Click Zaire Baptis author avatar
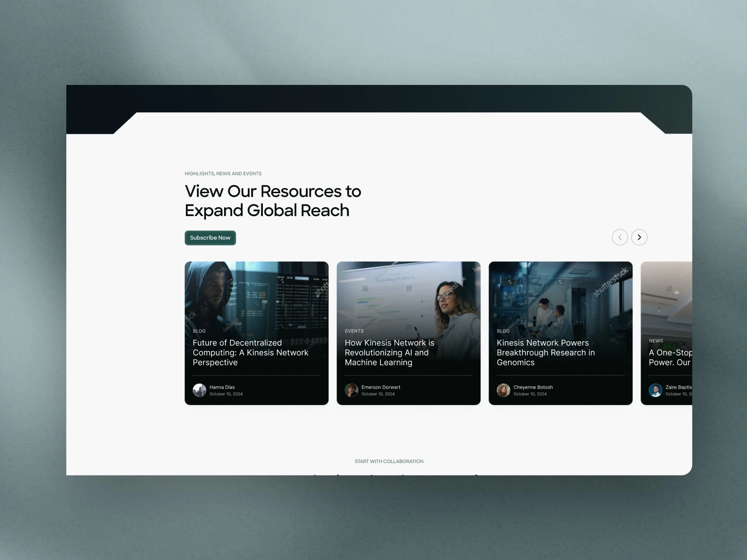 click(x=655, y=390)
